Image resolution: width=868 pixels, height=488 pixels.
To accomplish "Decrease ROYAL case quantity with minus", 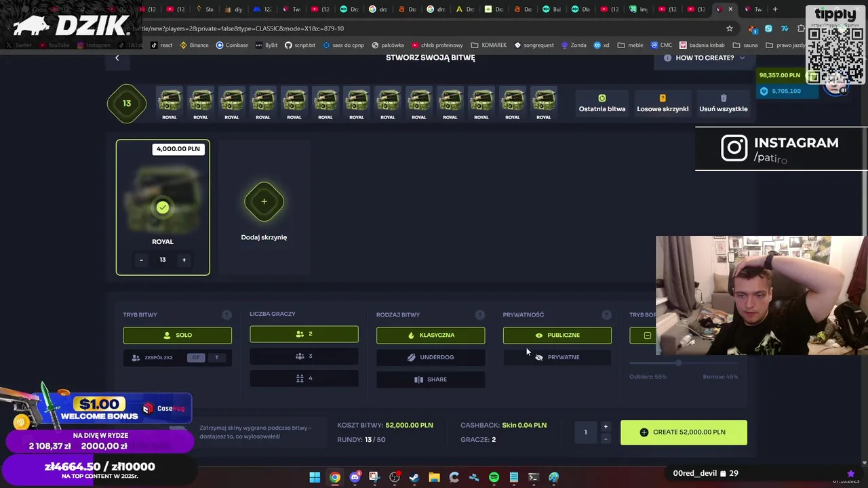I will (141, 260).
